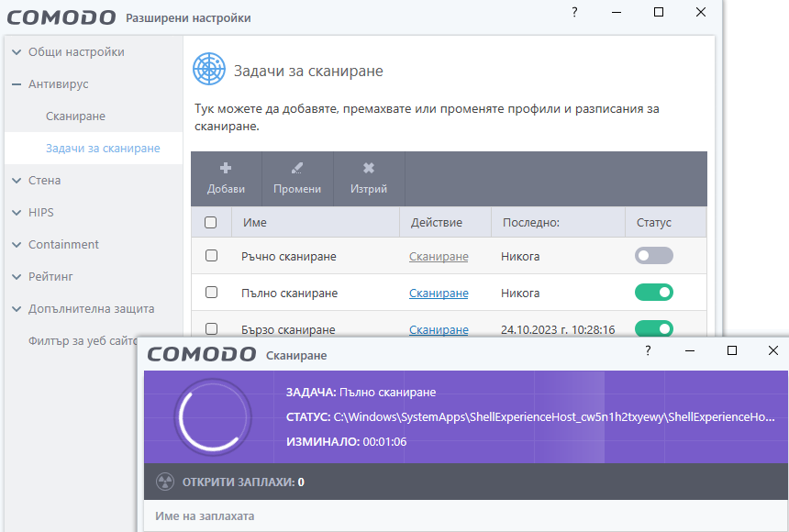The image size is (789, 532).
Task: Click the ИЗМИНАЛО 00:01:06 elapsed time
Action: click(x=346, y=442)
